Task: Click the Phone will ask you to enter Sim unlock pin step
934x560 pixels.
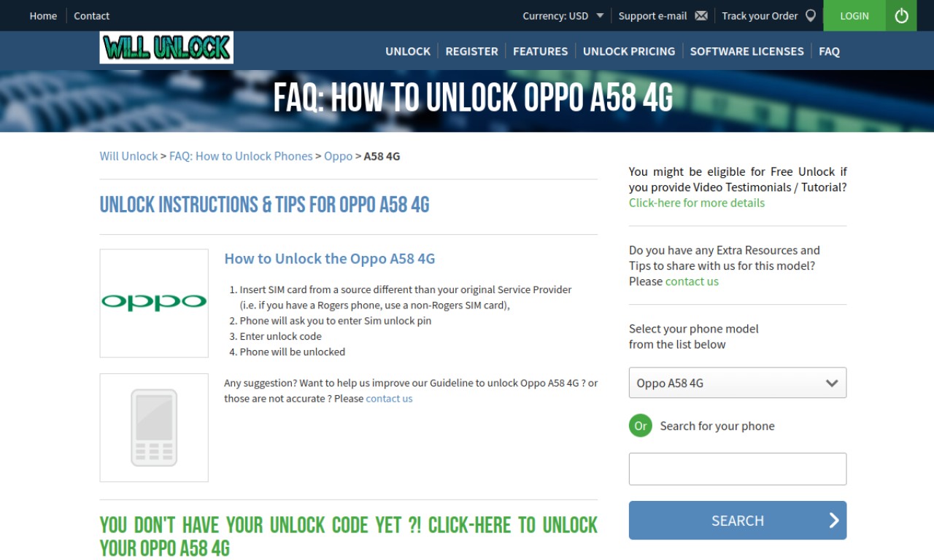Action: point(336,321)
